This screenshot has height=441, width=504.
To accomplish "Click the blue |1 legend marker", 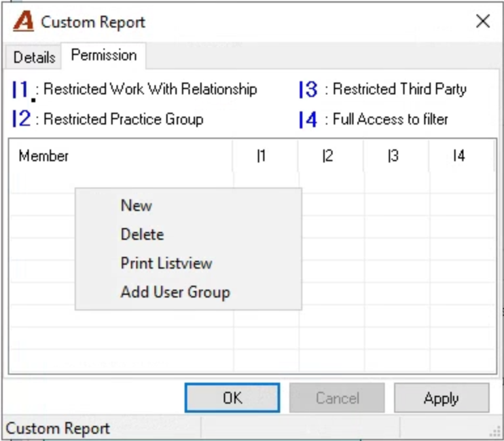I will tap(20, 90).
